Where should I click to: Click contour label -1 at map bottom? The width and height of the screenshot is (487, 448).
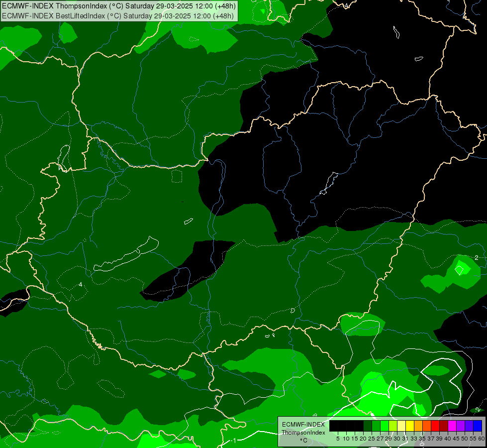coord(234,440)
